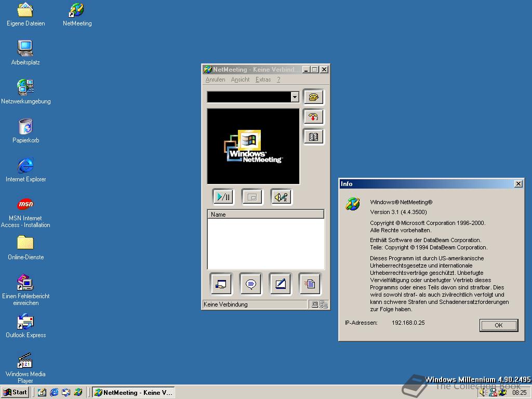532x399 pixels.
Task: Expand the address bar dropdown arrow
Action: [295, 97]
